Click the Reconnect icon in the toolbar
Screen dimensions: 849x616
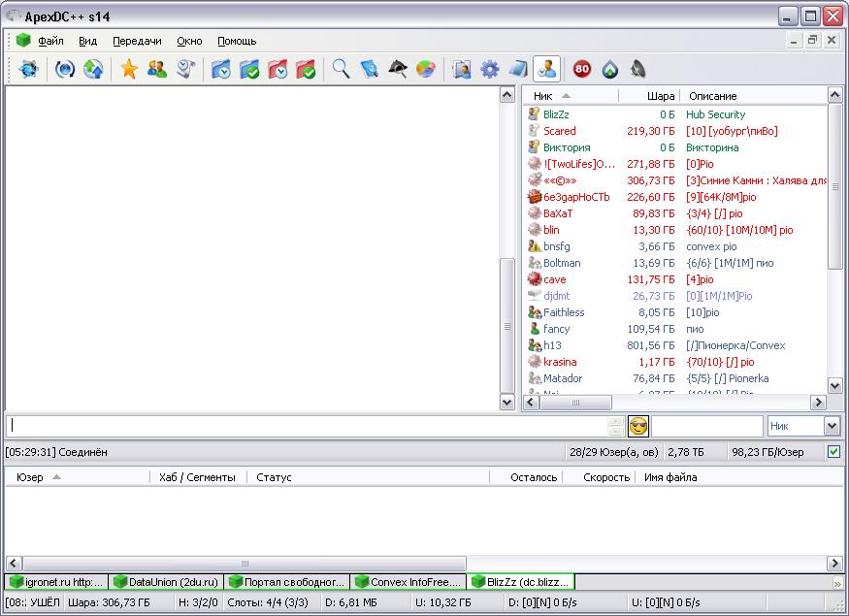click(65, 69)
